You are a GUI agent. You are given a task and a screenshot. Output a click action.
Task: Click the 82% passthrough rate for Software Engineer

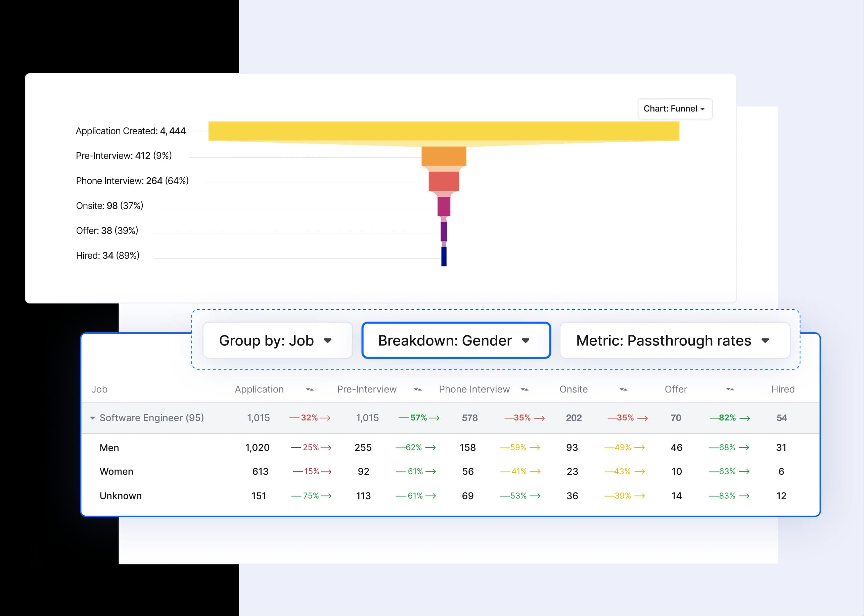tap(728, 418)
